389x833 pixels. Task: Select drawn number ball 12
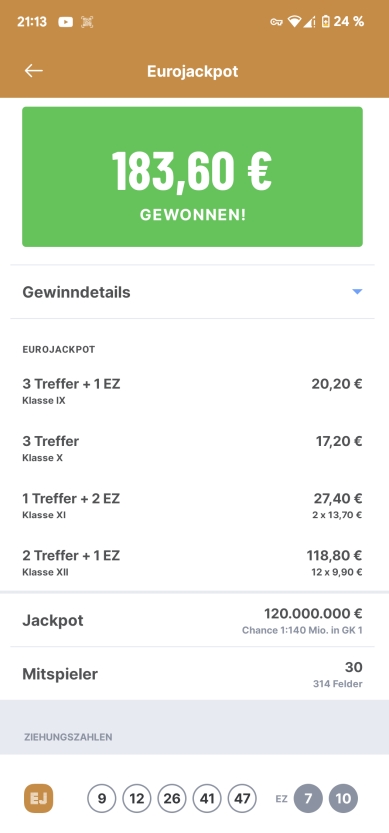(x=137, y=798)
